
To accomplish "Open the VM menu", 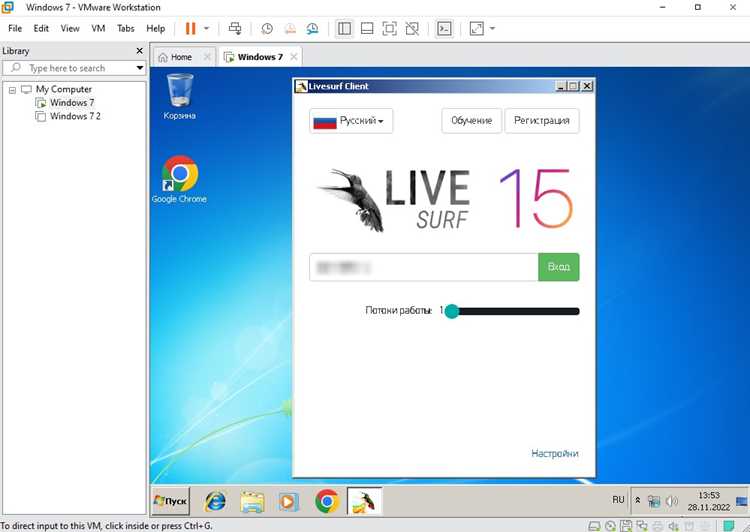I will (x=98, y=29).
